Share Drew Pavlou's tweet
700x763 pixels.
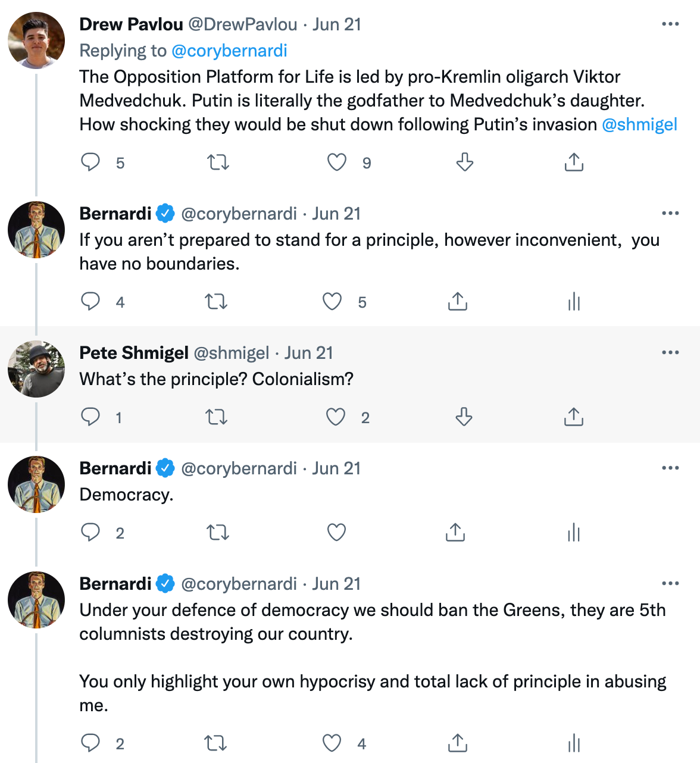pyautogui.click(x=574, y=162)
